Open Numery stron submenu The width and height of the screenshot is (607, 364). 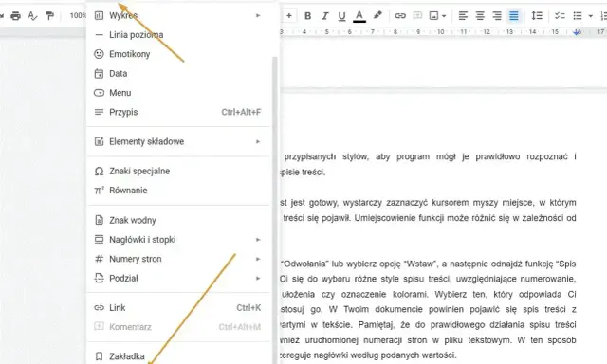[178, 259]
